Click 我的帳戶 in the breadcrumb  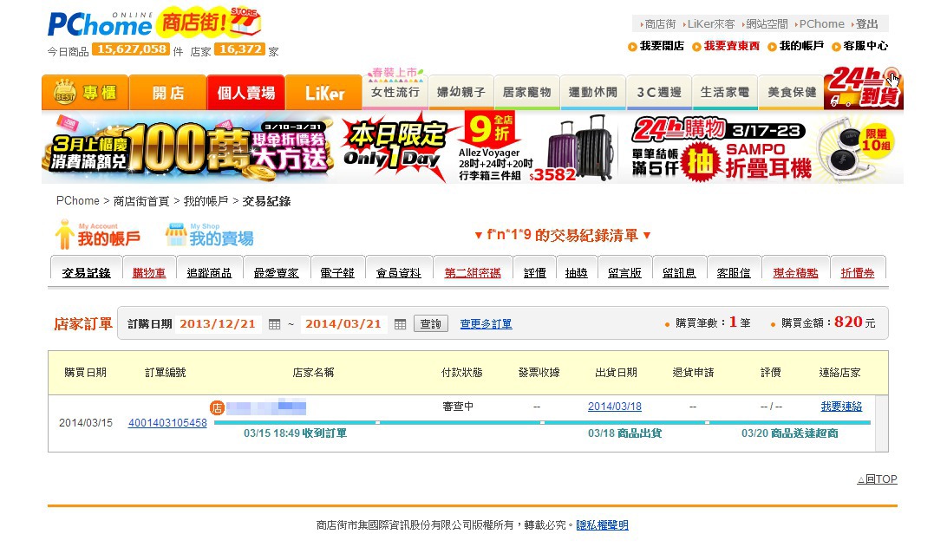coord(206,201)
